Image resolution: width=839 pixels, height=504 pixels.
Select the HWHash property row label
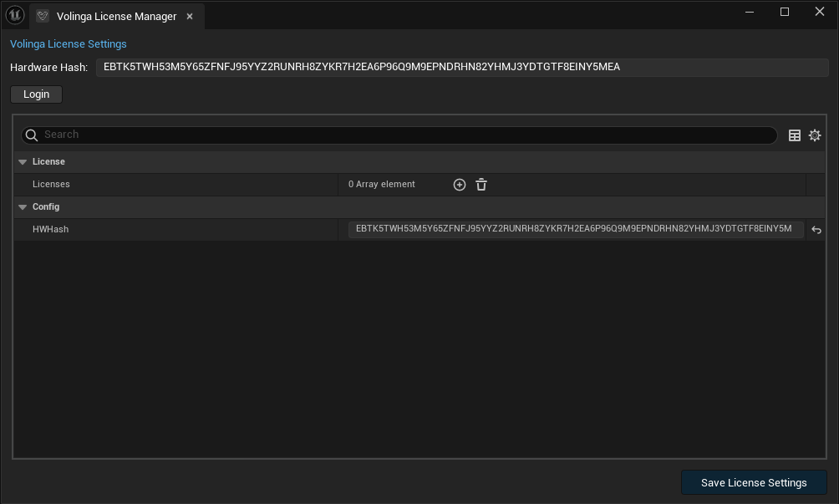(x=50, y=229)
